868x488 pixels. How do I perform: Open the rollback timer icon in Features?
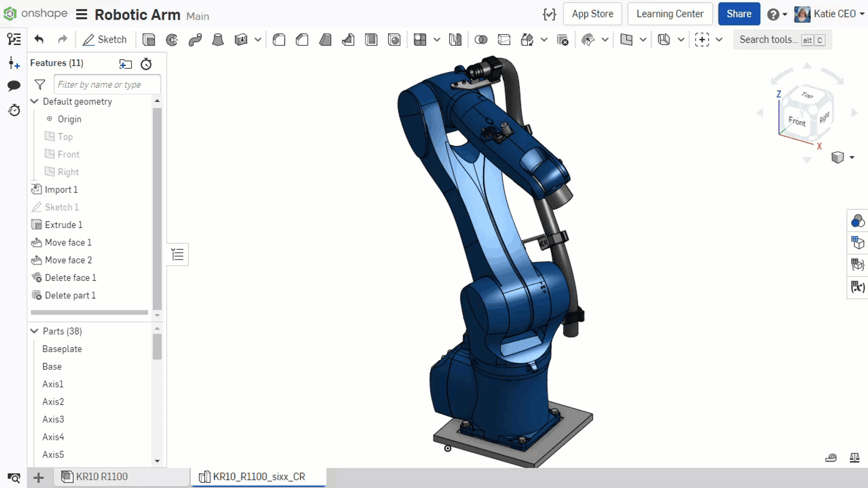146,64
